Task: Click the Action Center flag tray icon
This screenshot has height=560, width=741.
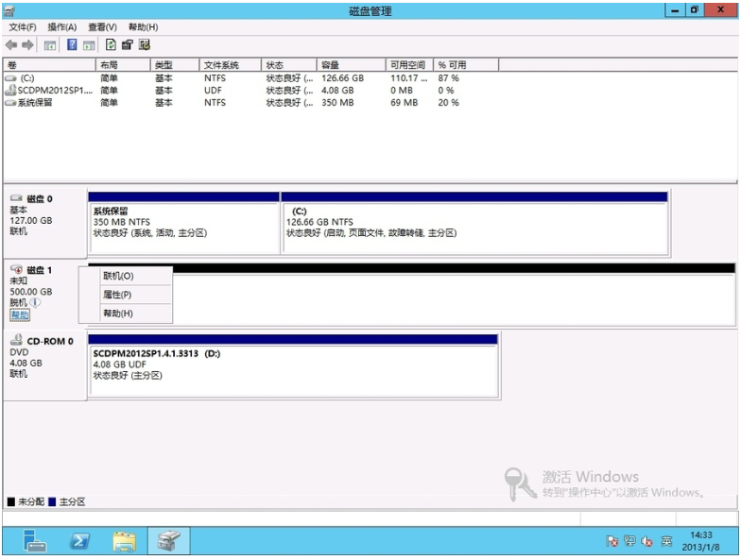Action: coord(612,541)
